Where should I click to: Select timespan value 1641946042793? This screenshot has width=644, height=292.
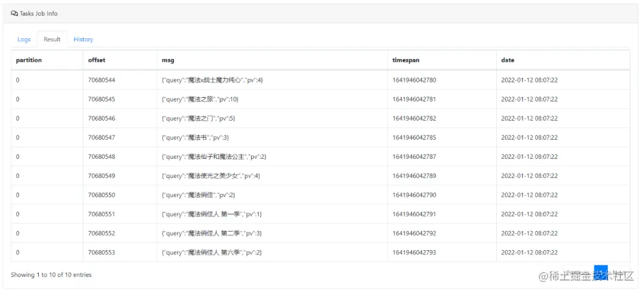[x=414, y=252]
